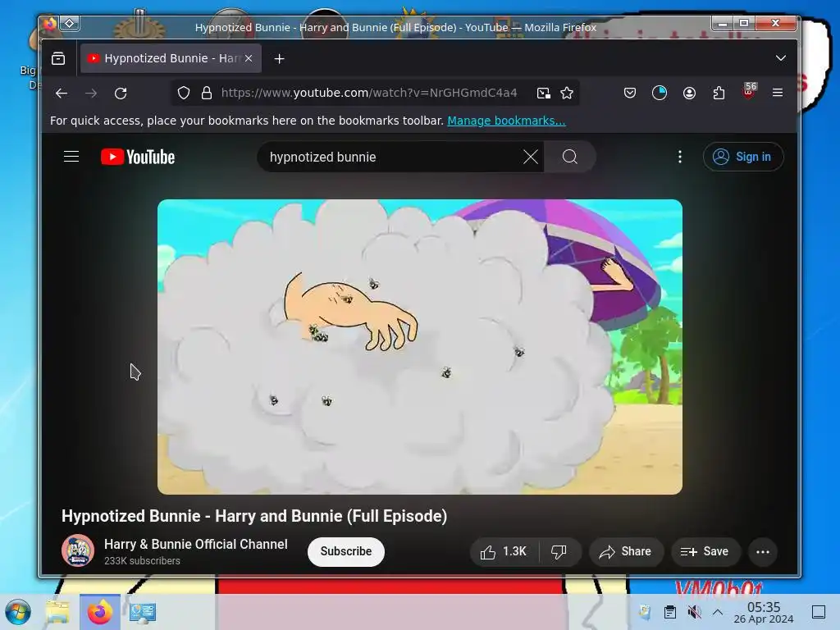Reload the current page
The width and height of the screenshot is (840, 630).
tap(121, 94)
